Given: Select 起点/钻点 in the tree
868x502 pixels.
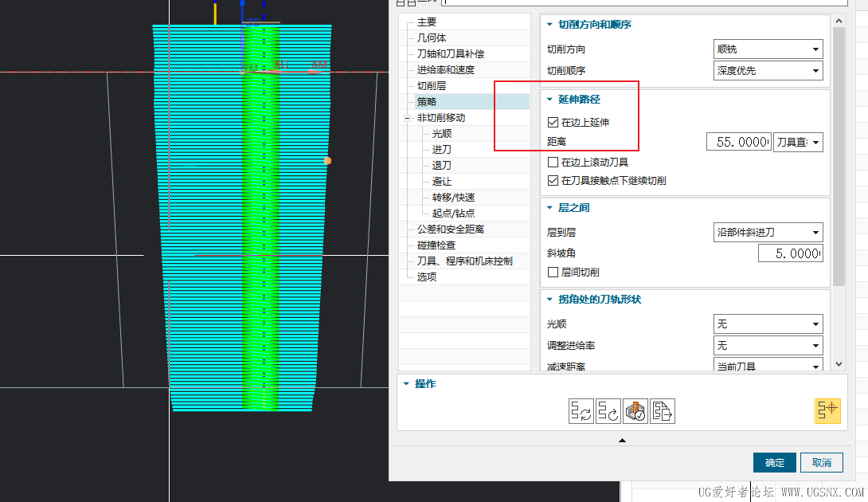Looking at the screenshot, I should tap(453, 214).
